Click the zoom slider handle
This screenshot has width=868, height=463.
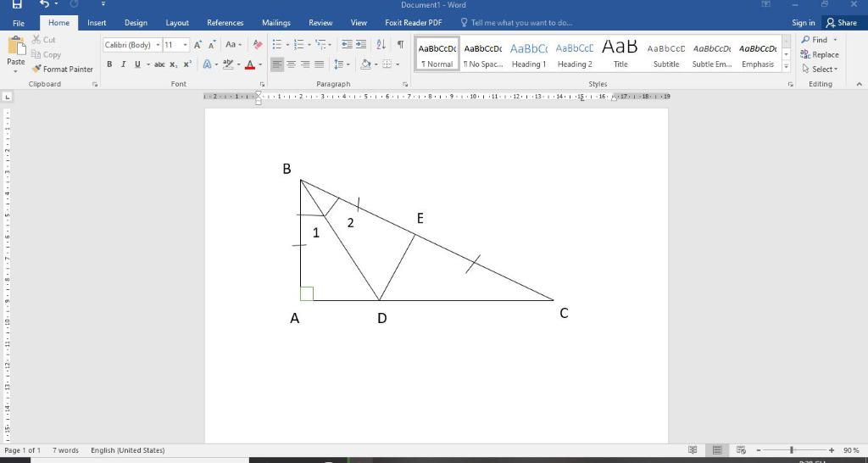point(792,450)
